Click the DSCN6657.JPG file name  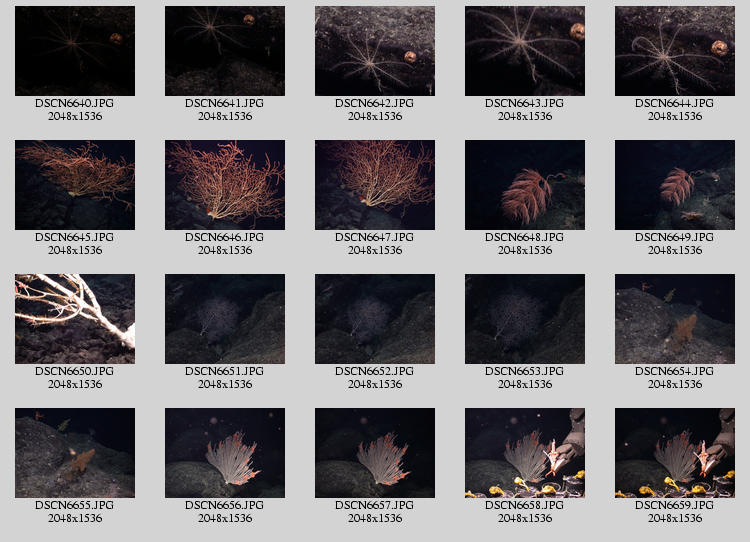375,505
